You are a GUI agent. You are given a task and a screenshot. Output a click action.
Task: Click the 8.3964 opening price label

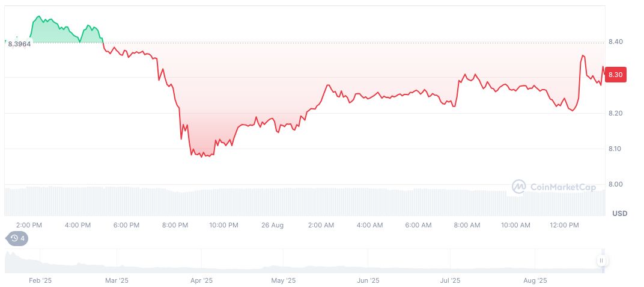(x=19, y=44)
